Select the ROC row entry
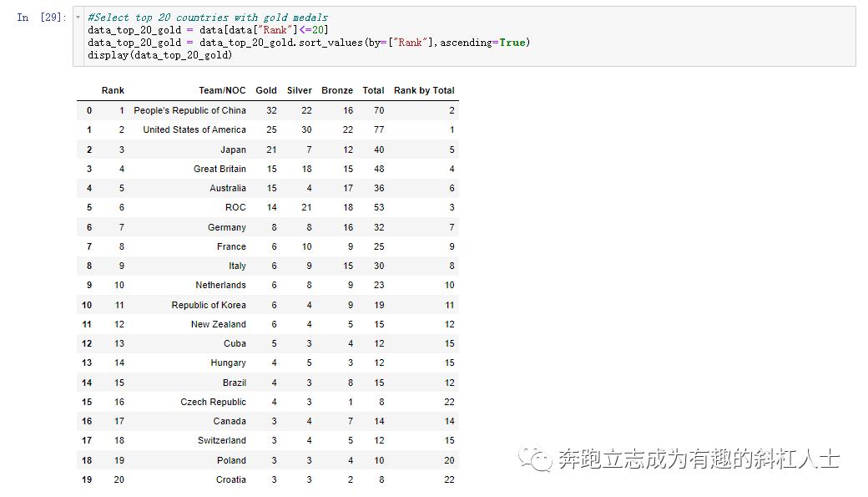This screenshot has height=497, width=868. point(235,207)
